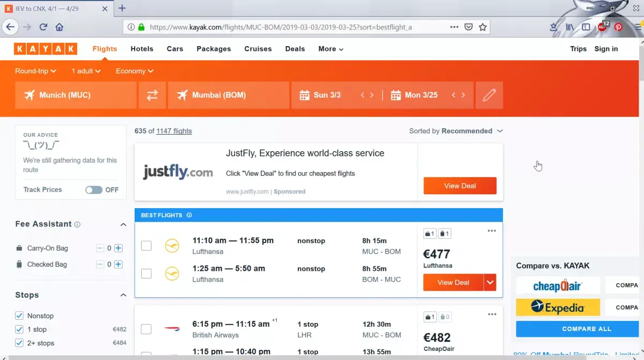Toggle Track Prices switch

point(94,190)
